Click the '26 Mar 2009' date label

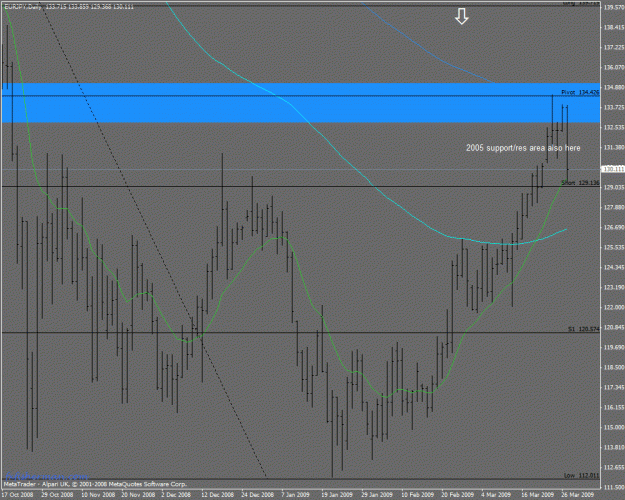(x=577, y=494)
